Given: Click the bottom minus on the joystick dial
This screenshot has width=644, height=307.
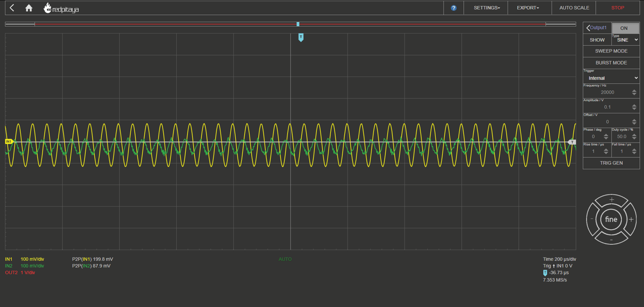Looking at the screenshot, I should tap(611, 239).
